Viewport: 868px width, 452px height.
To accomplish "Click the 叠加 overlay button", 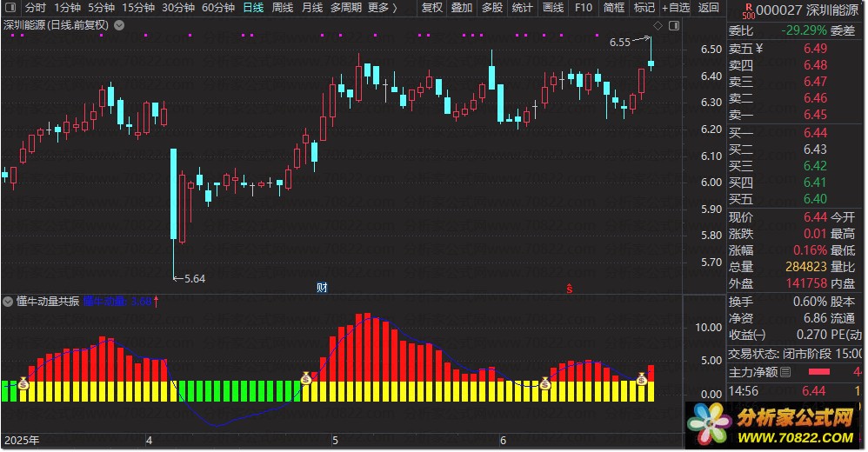I will click(x=462, y=8).
